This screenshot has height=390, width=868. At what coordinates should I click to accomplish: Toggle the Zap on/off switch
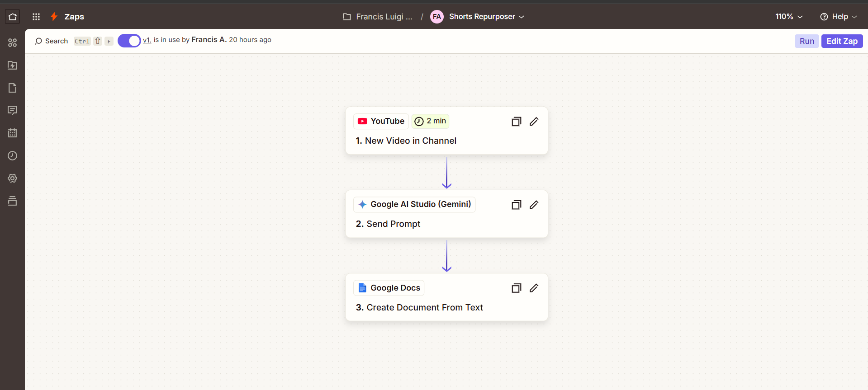click(129, 41)
